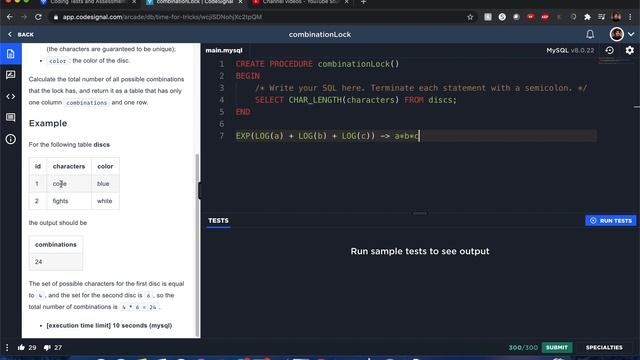The image size is (640, 360).
Task: Click the gray chat bubble extension icon
Action: point(516,17)
